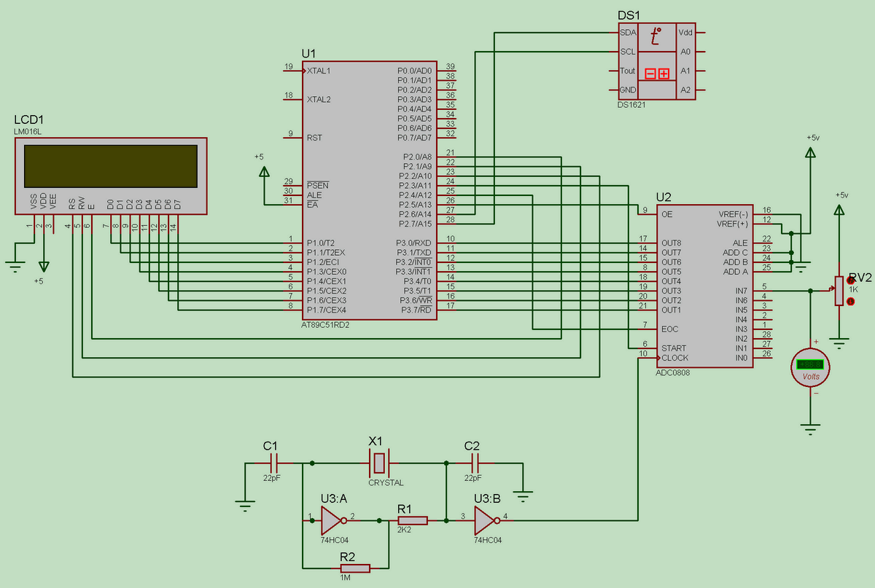Click the 1M value under R2
The width and height of the screenshot is (875, 588).
(x=345, y=579)
